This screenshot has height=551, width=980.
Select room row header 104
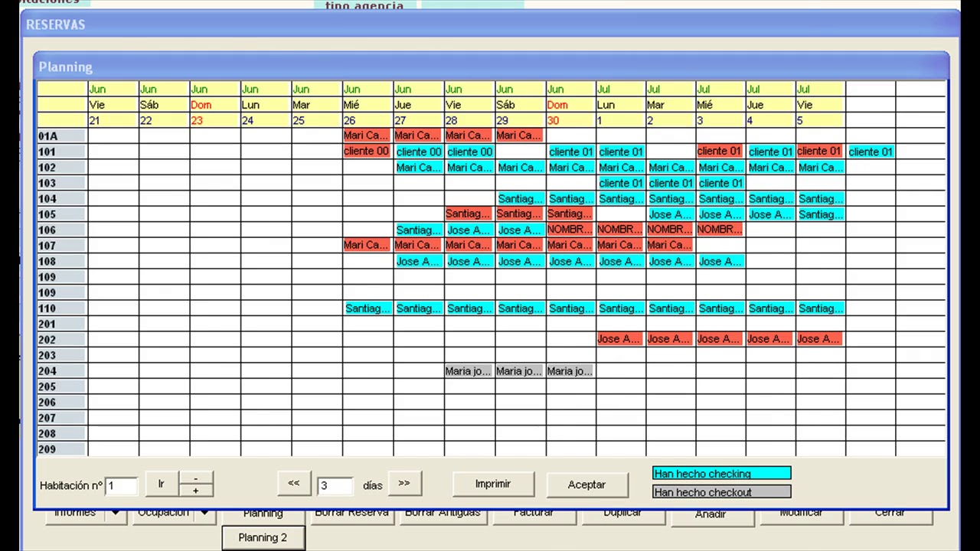[61, 198]
